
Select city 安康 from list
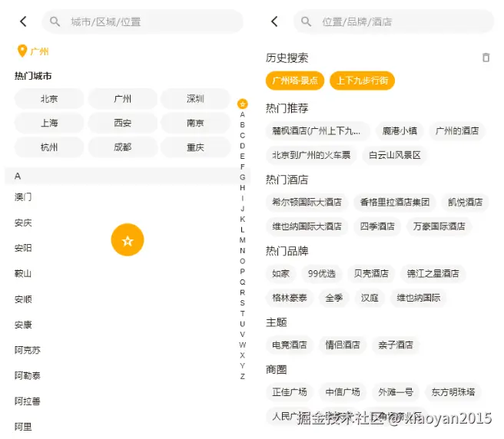coord(23,325)
